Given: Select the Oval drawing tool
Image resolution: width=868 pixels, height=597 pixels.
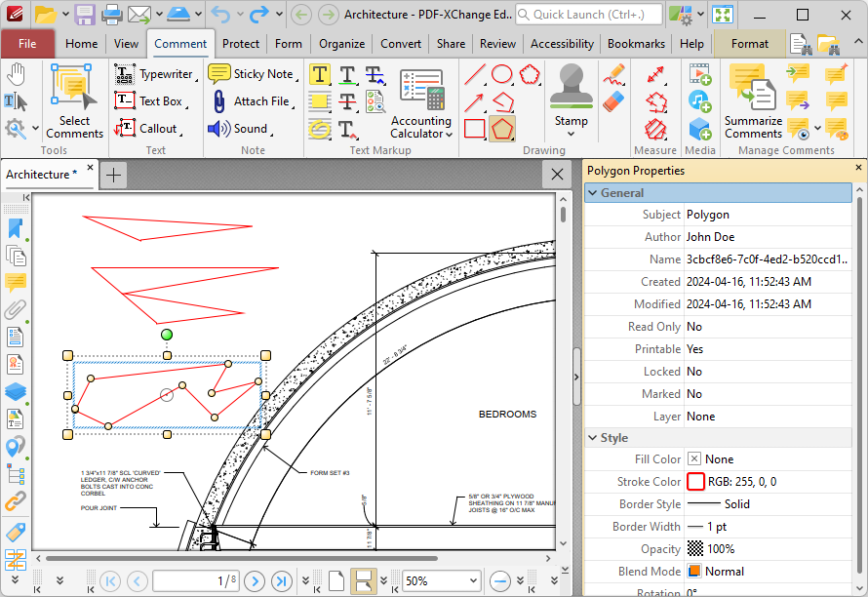Looking at the screenshot, I should [x=501, y=74].
